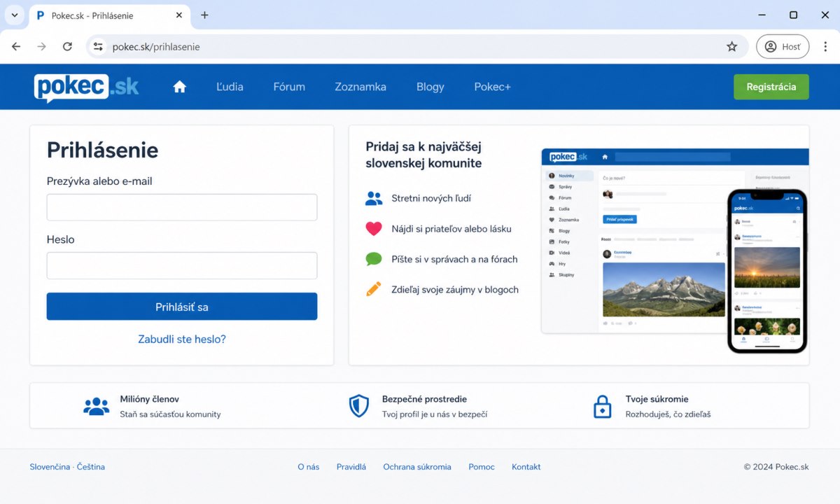The width and height of the screenshot is (840, 504).
Task: Click the green chat bubble icon
Action: point(374,259)
